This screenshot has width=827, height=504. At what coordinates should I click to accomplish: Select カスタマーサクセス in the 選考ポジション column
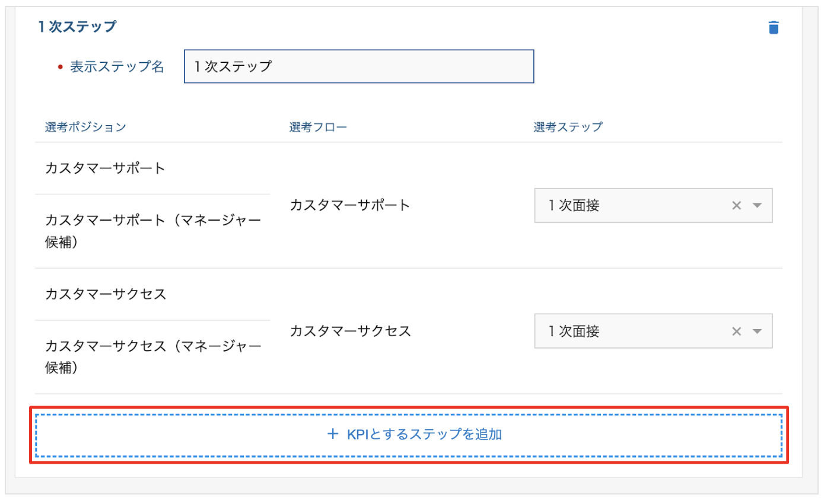click(106, 294)
